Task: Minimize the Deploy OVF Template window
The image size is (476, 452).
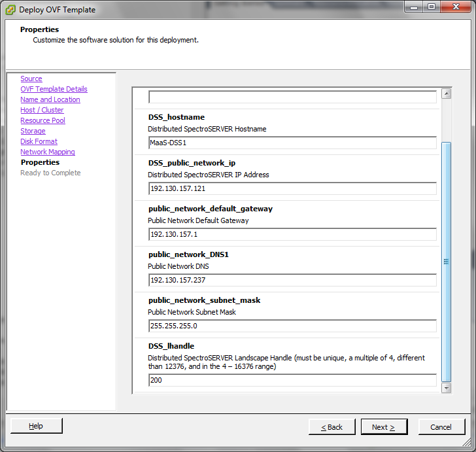Action: [x=413, y=7]
